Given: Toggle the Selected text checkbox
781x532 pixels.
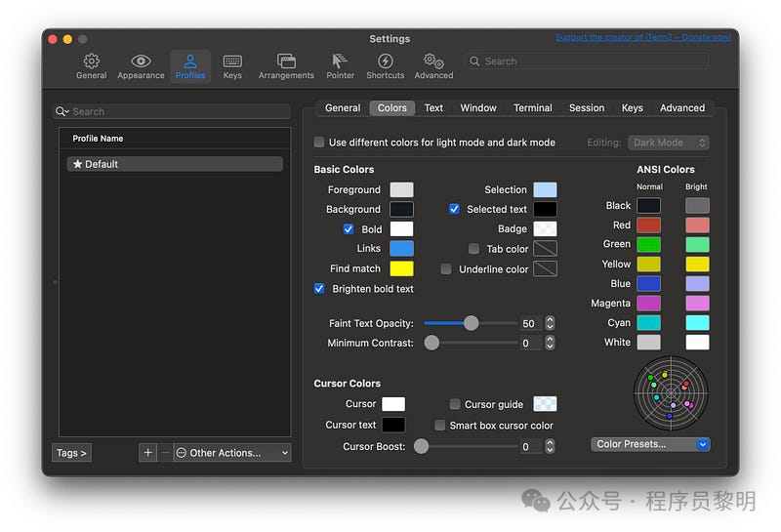Looking at the screenshot, I should (454, 209).
